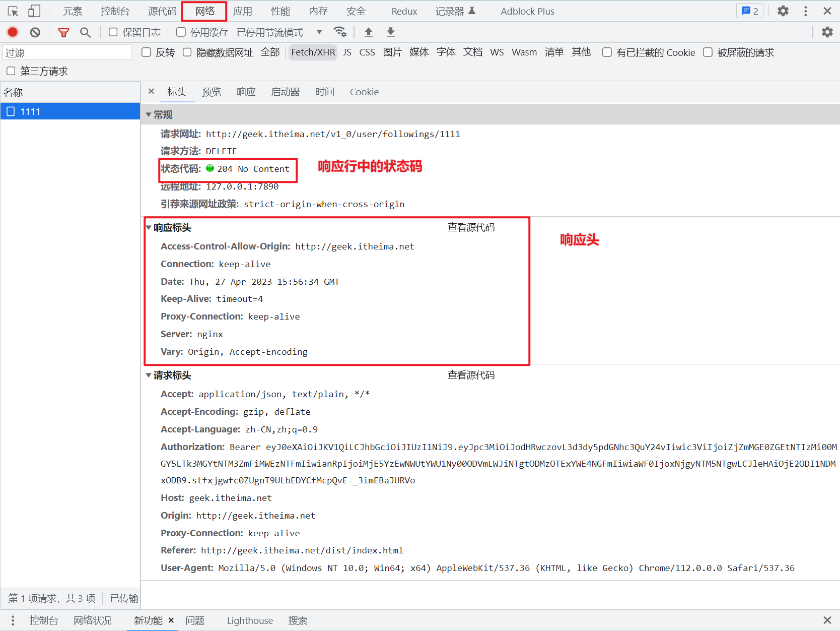This screenshot has height=631, width=840.
Task: Open the drawer three-dot menu
Action: (x=13, y=620)
